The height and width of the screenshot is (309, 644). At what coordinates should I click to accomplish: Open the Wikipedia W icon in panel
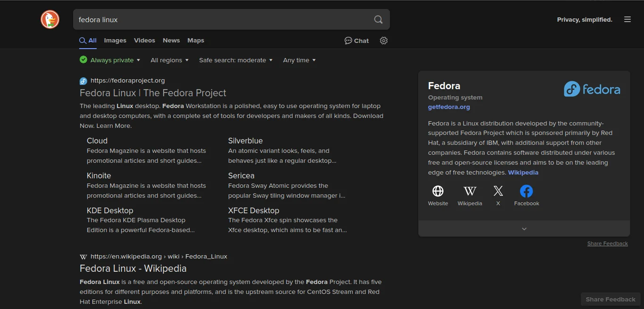pos(470,191)
